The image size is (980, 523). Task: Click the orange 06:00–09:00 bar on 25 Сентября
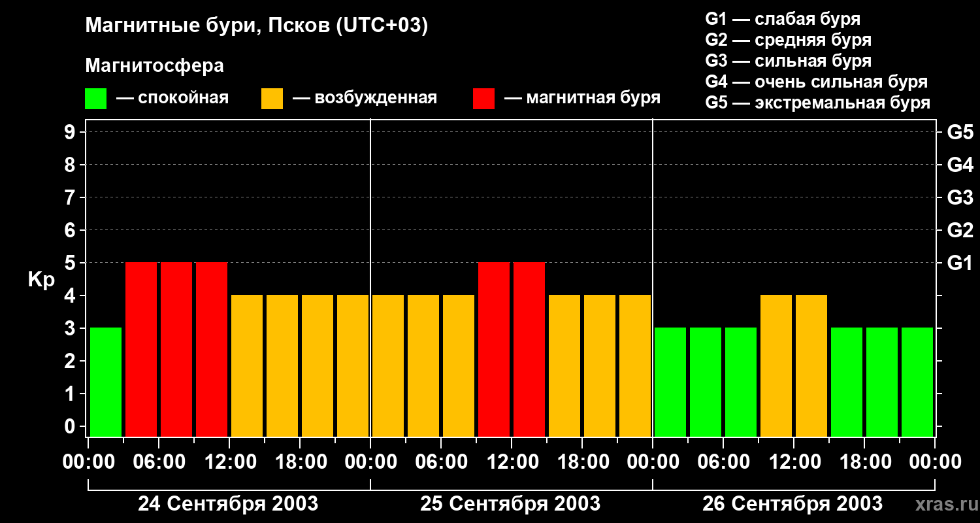(459, 366)
